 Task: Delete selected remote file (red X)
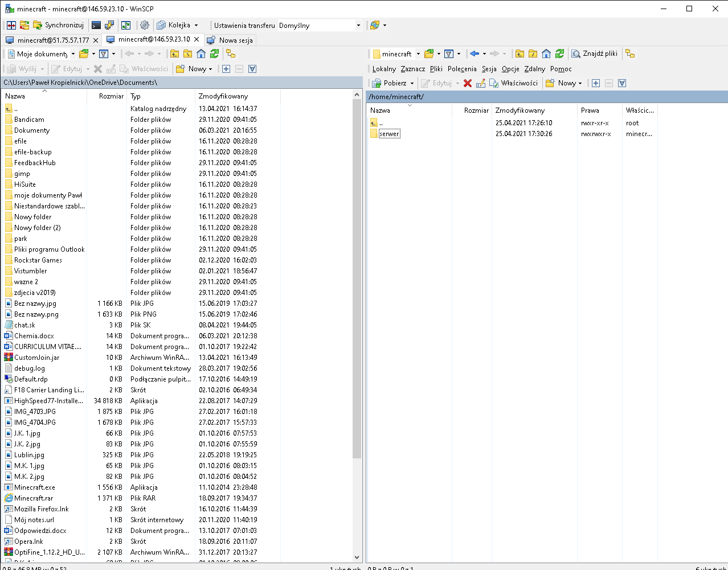coord(468,83)
